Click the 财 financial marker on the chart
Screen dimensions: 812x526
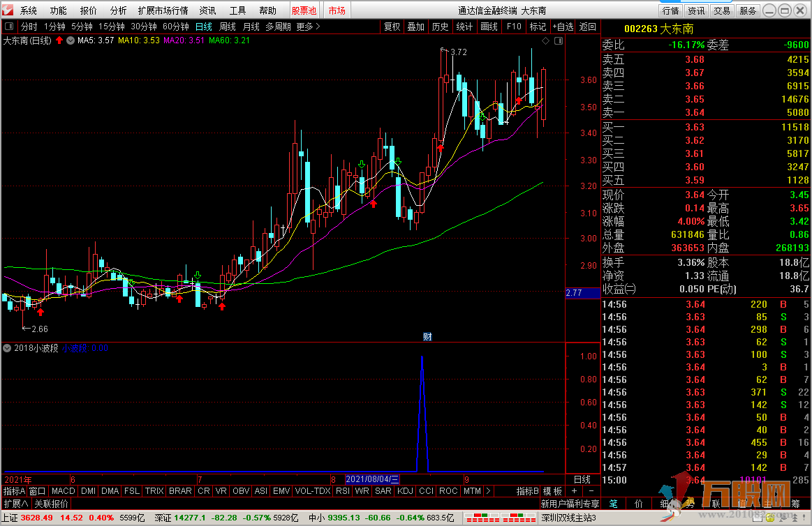pos(427,337)
